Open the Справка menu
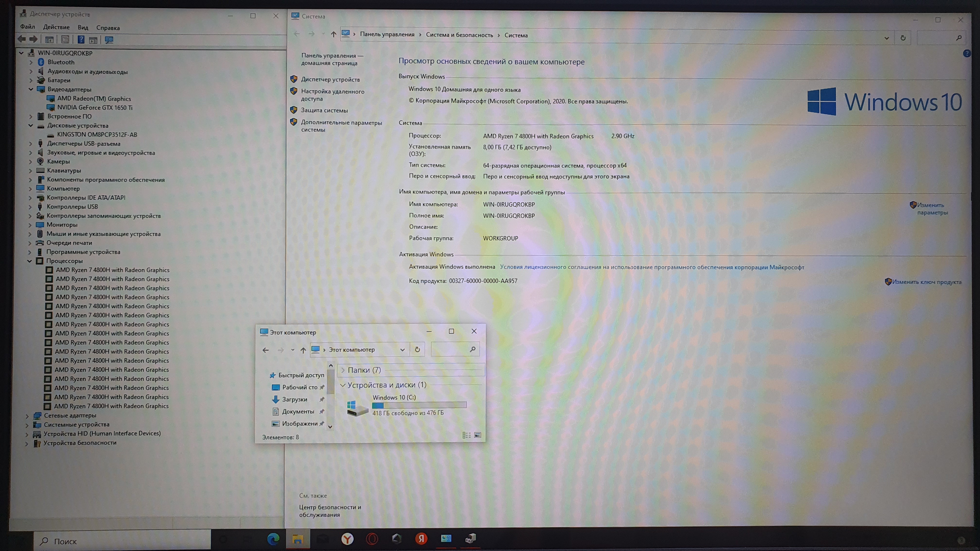 108,28
